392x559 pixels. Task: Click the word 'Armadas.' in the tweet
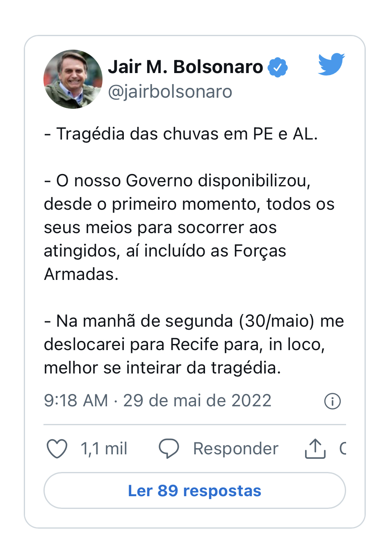pos(81,274)
